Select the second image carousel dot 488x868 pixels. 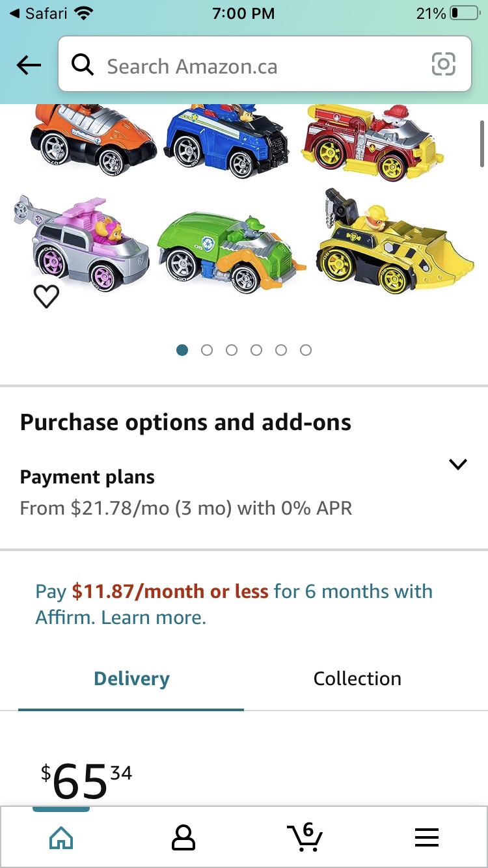[x=207, y=350]
